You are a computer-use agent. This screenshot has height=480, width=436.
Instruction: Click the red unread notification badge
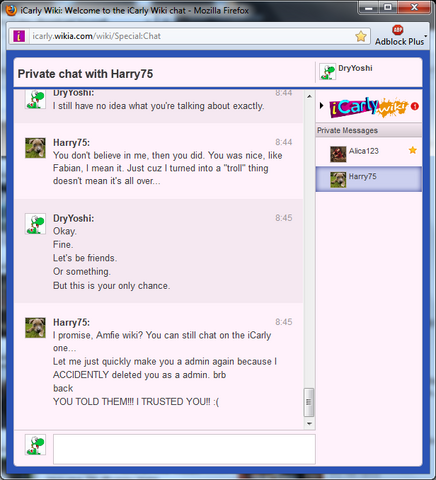point(414,106)
